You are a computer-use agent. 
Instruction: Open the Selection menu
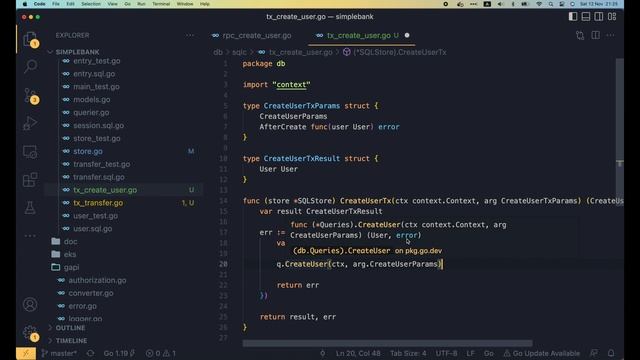tap(91, 4)
